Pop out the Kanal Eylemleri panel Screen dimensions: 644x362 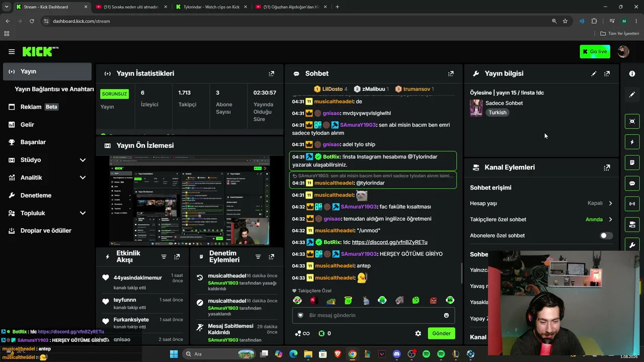[607, 167]
